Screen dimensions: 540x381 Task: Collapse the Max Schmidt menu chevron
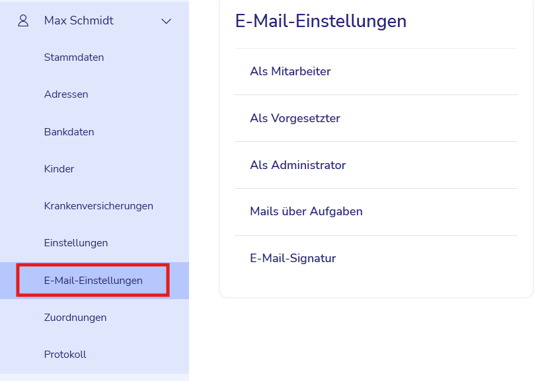166,21
